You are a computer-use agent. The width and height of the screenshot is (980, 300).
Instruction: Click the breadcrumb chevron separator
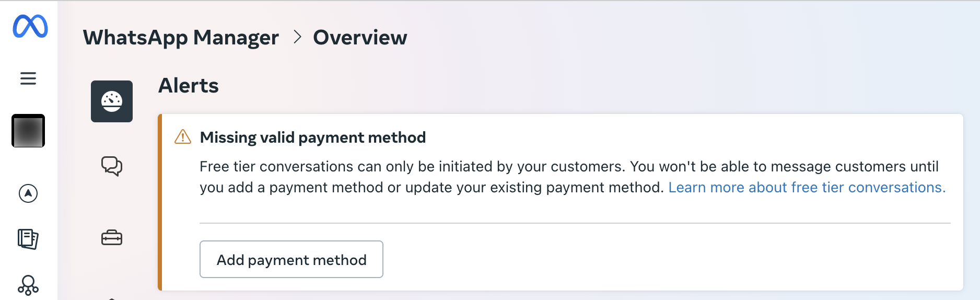pos(297,37)
